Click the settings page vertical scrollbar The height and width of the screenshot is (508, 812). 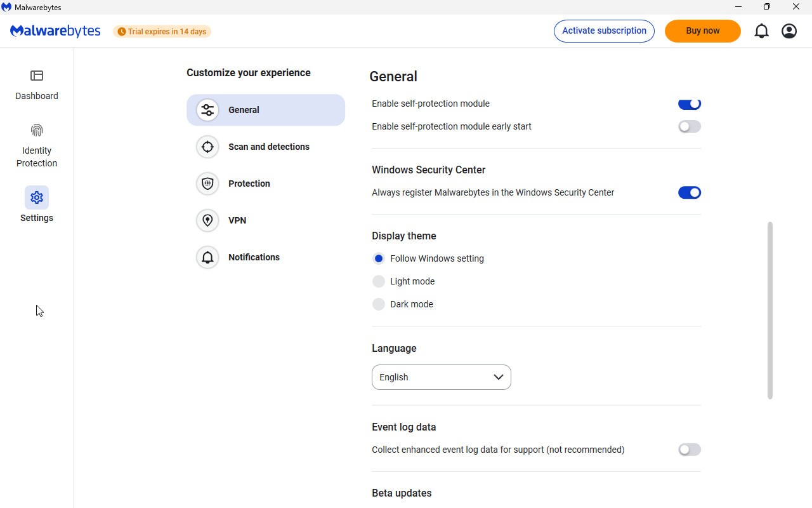pyautogui.click(x=770, y=311)
